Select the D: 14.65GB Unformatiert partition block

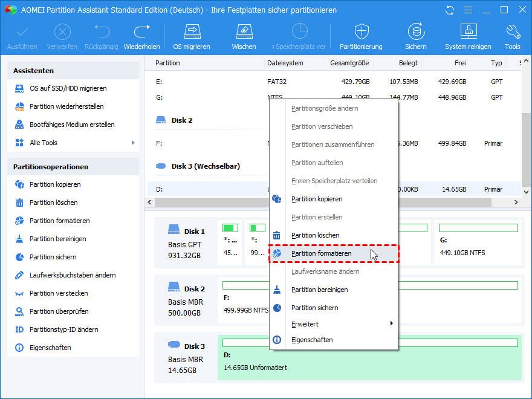click(x=369, y=357)
